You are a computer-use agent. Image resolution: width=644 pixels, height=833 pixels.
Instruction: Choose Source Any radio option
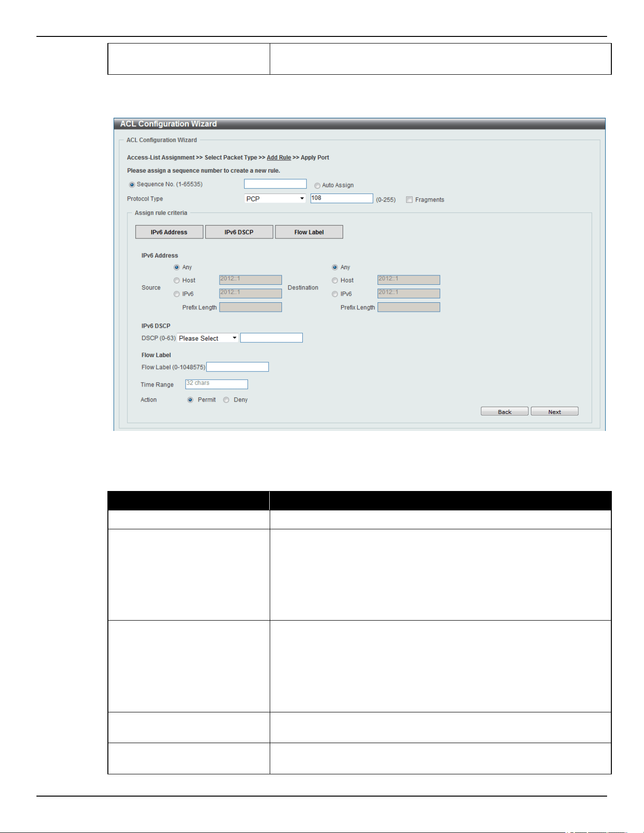pyautogui.click(x=176, y=267)
